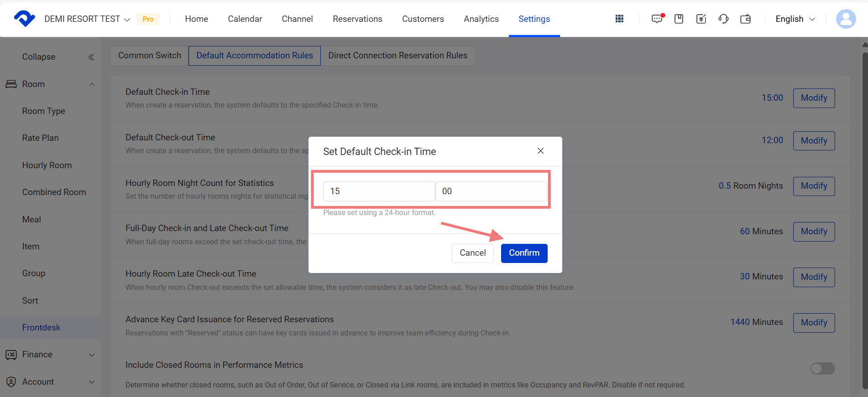The width and height of the screenshot is (868, 397).
Task: Click the hour input field showing 15
Action: [x=379, y=191]
